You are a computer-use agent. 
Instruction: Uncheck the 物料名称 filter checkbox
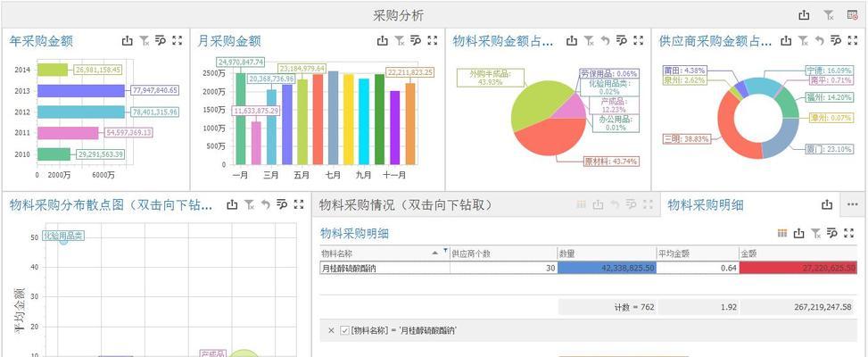pos(344,330)
